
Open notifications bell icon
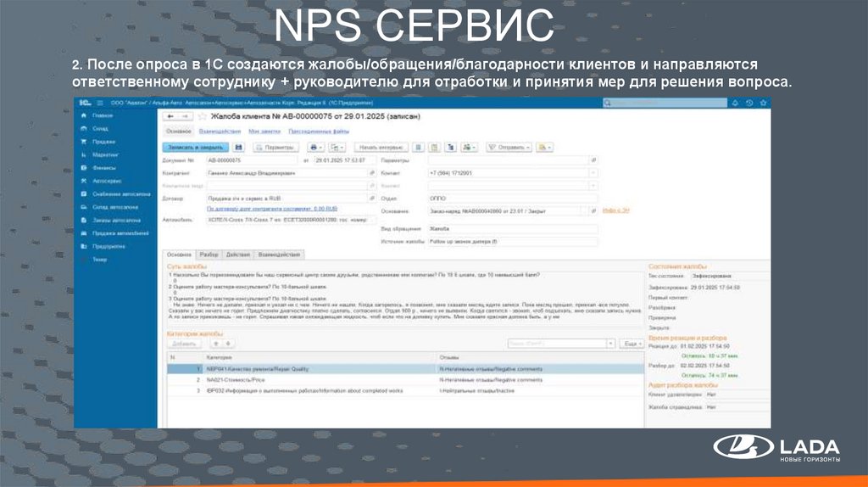click(735, 103)
